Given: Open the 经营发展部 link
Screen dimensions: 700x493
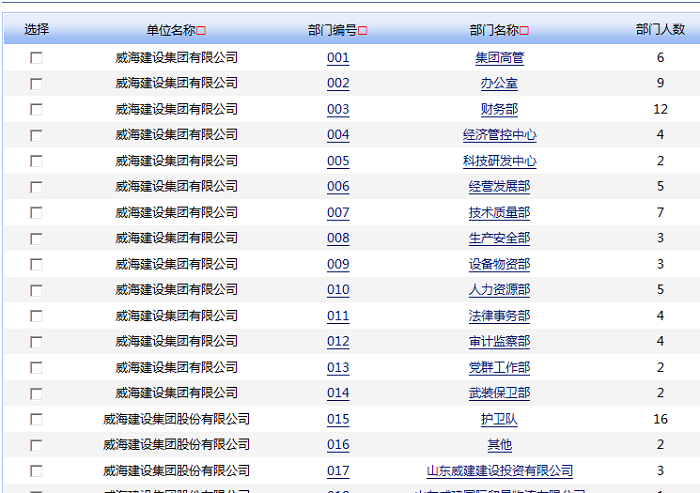Looking at the screenshot, I should click(x=500, y=186).
